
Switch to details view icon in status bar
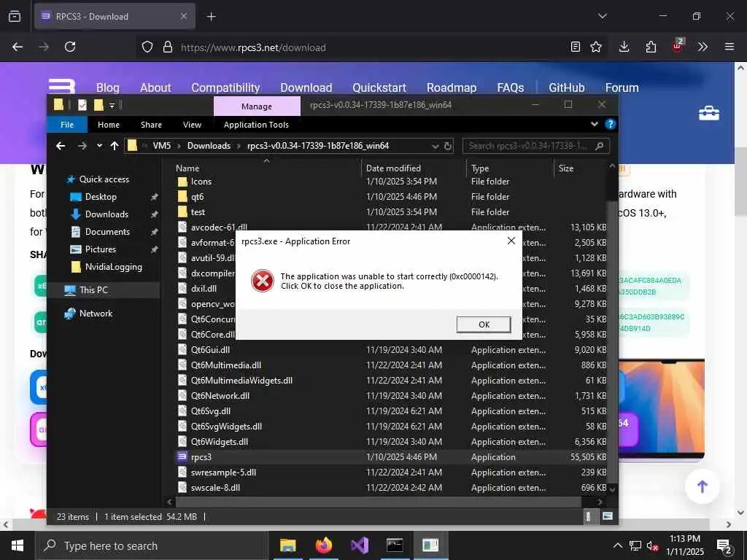(x=589, y=517)
